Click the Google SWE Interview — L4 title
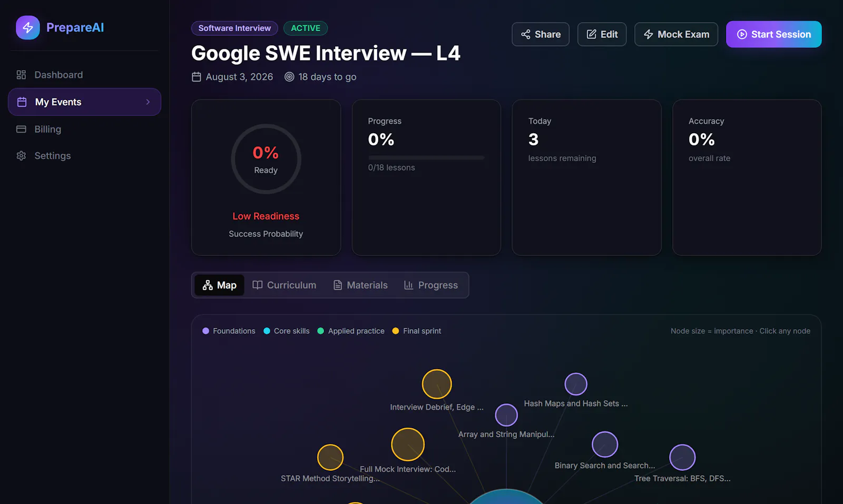The width and height of the screenshot is (843, 504). pyautogui.click(x=326, y=53)
